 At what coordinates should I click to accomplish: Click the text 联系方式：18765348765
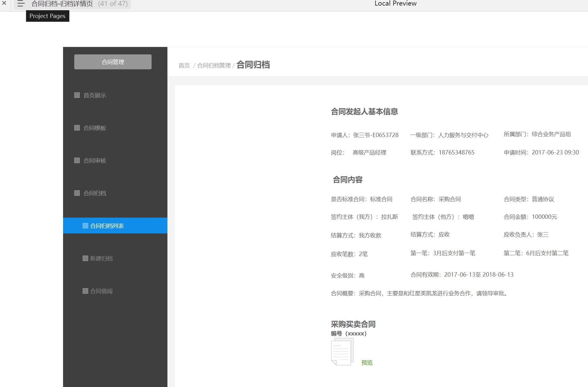[x=442, y=153]
